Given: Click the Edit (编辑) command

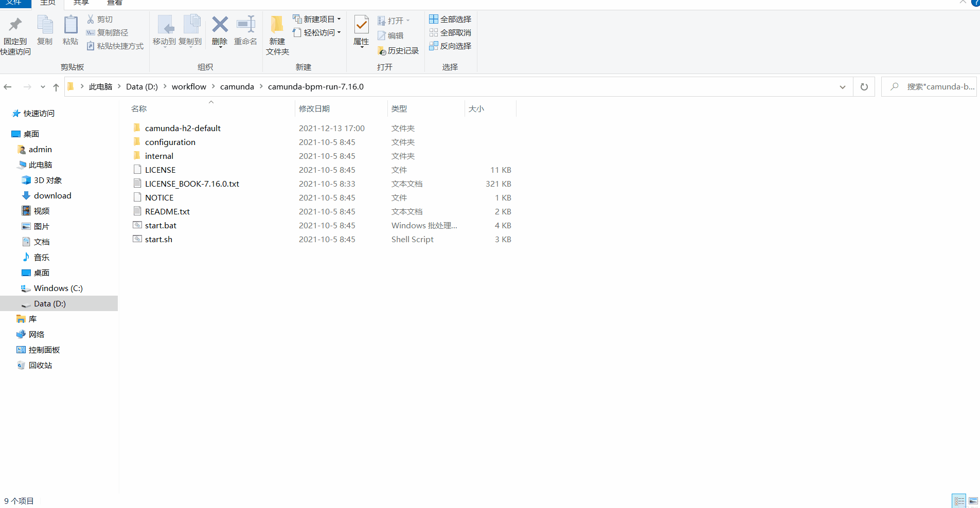Looking at the screenshot, I should click(x=390, y=35).
